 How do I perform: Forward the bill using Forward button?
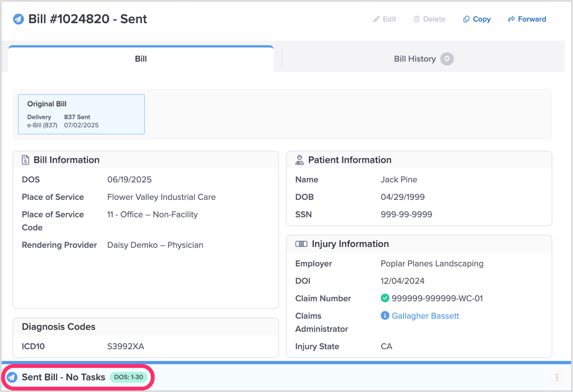coord(527,19)
